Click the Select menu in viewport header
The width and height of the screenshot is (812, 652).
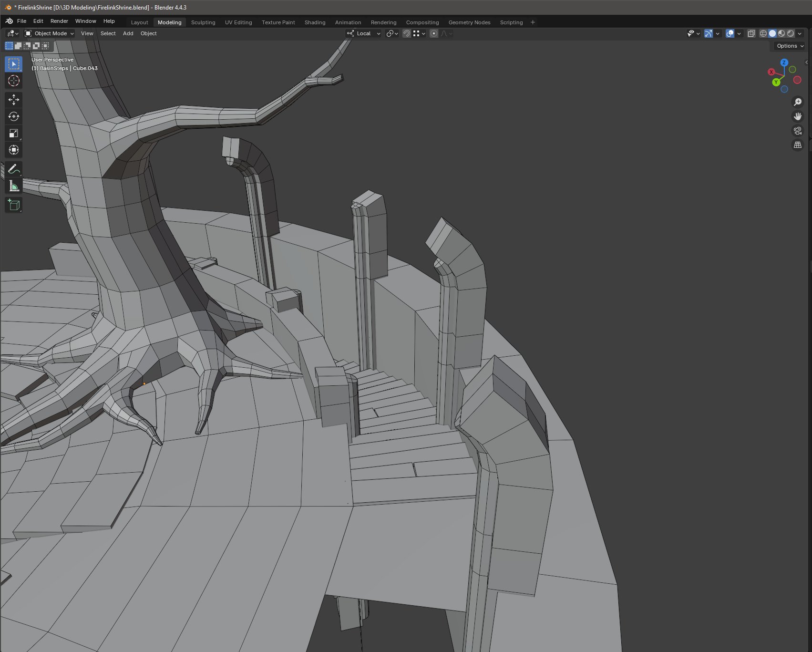click(108, 33)
